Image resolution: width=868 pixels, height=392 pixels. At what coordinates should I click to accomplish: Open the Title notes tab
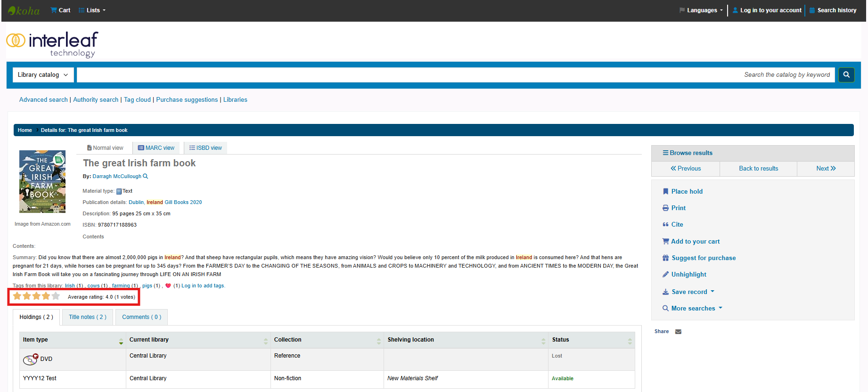tap(88, 317)
